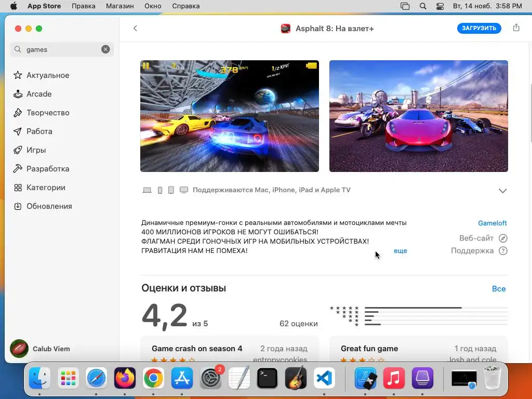
Task: Launch Music app from the Dock
Action: click(394, 378)
